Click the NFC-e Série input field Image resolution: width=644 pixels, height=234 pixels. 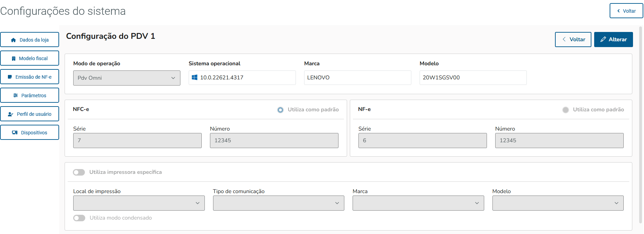click(x=137, y=141)
